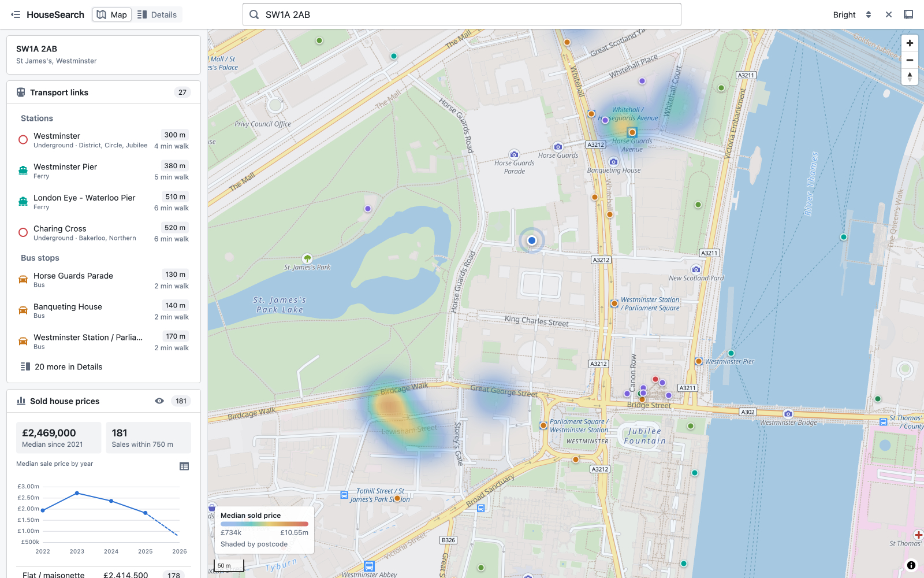Open the panel layout icon at top right
The width and height of the screenshot is (924, 578).
coord(908,14)
